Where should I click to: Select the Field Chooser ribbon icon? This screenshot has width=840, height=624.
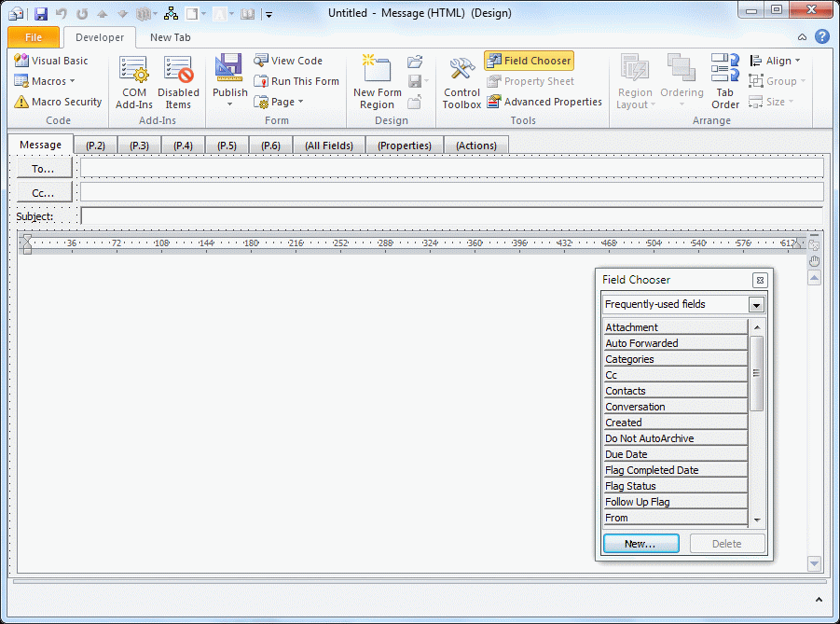[x=529, y=60]
